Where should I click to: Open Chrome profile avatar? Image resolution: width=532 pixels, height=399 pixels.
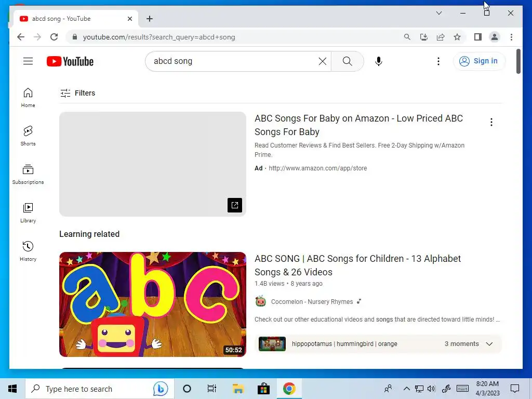point(495,37)
